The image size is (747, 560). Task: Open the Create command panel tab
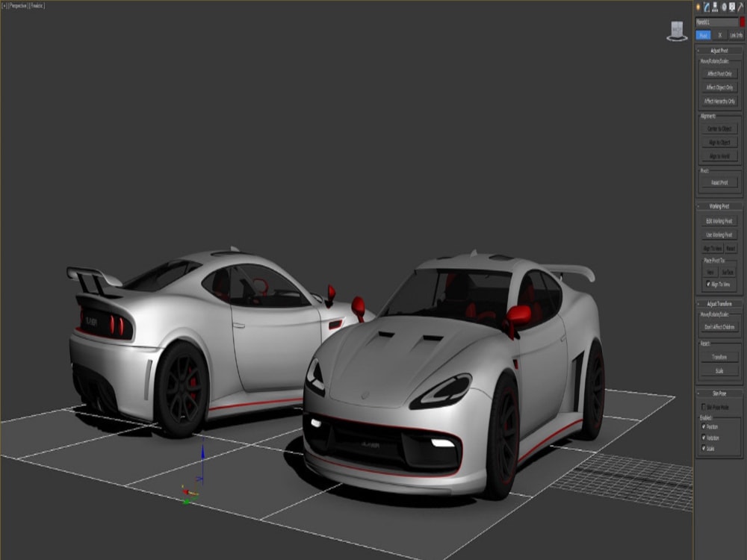click(698, 7)
